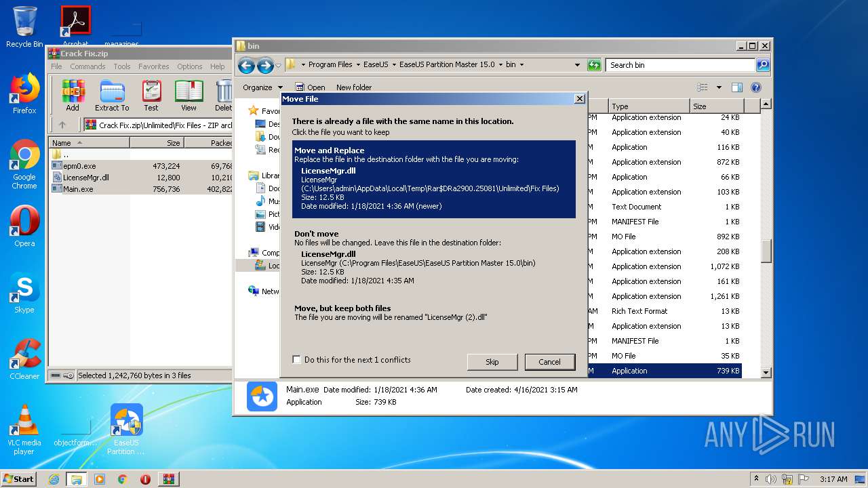Open Recycle Bin desktop icon
868x488 pixels.
pos(24,27)
